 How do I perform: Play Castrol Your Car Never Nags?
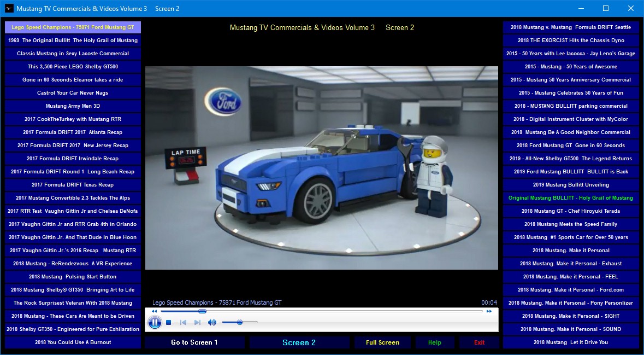click(x=73, y=93)
